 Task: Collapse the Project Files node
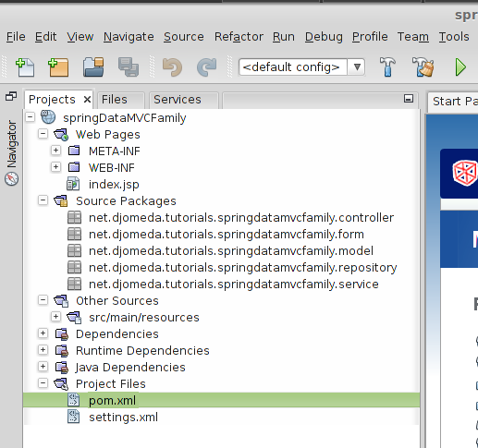pos(43,383)
